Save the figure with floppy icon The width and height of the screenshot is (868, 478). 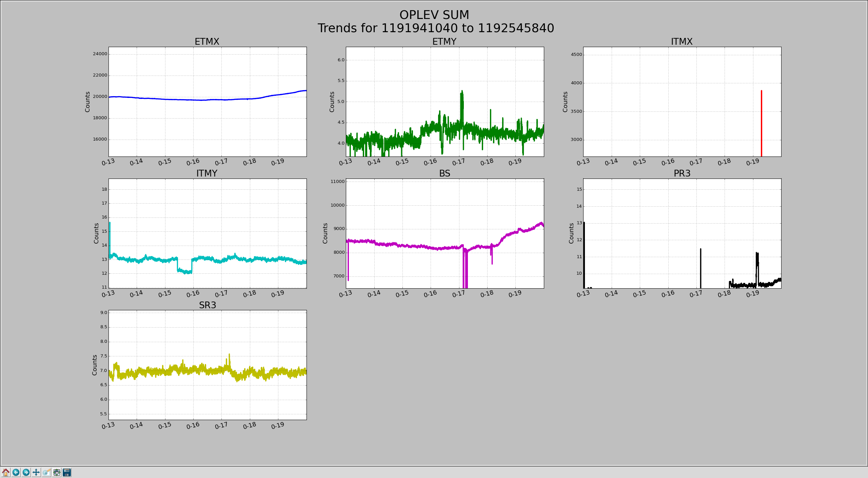point(67,472)
